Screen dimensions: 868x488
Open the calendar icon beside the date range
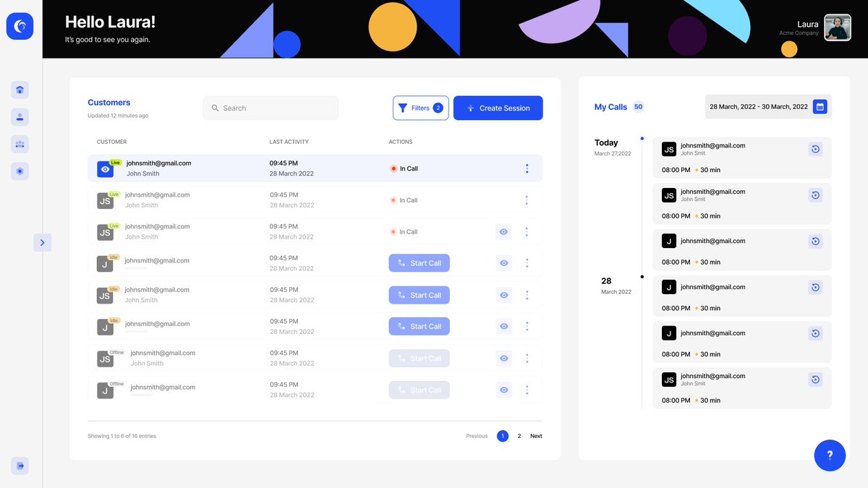point(820,107)
